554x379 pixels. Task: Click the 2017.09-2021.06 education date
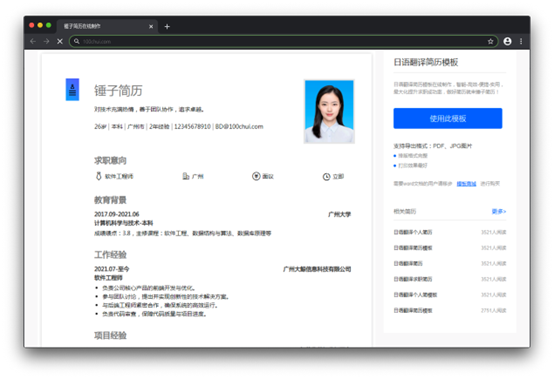pos(117,214)
